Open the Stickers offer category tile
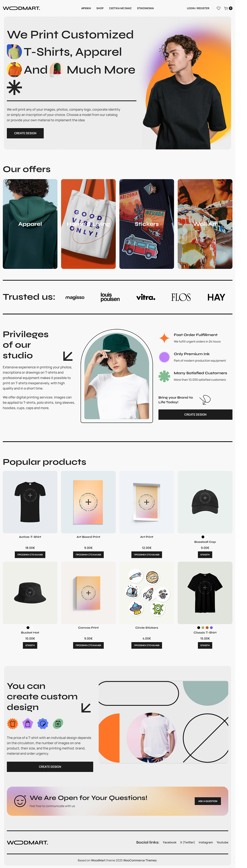This screenshot has height=868, width=247. [x=147, y=224]
